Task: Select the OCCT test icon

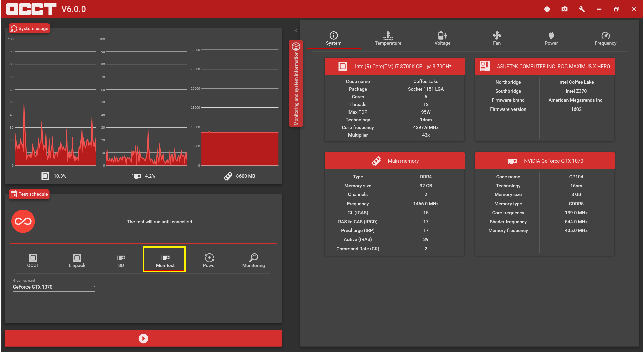Action: (x=33, y=260)
